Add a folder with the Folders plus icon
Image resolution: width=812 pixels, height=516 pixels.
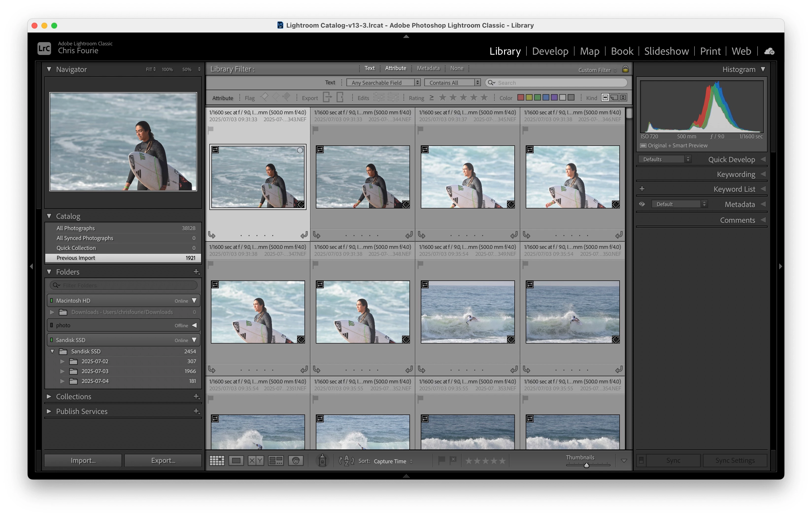(196, 272)
